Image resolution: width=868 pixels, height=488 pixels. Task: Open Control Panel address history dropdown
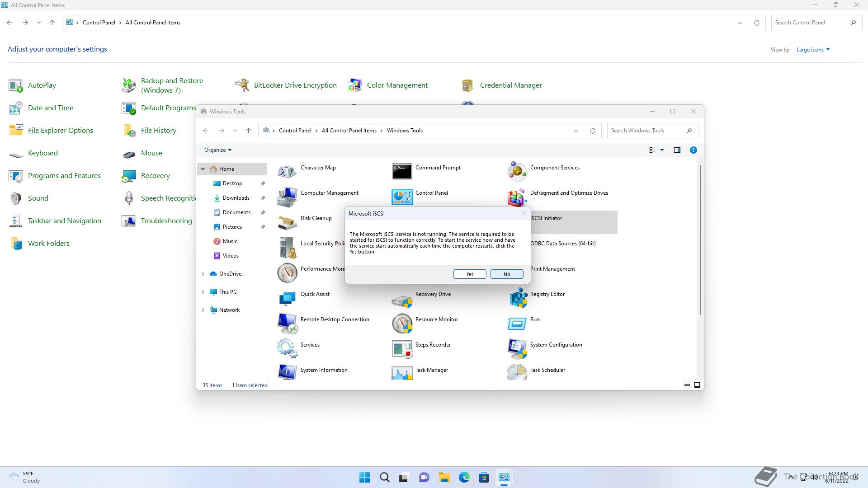click(x=740, y=23)
